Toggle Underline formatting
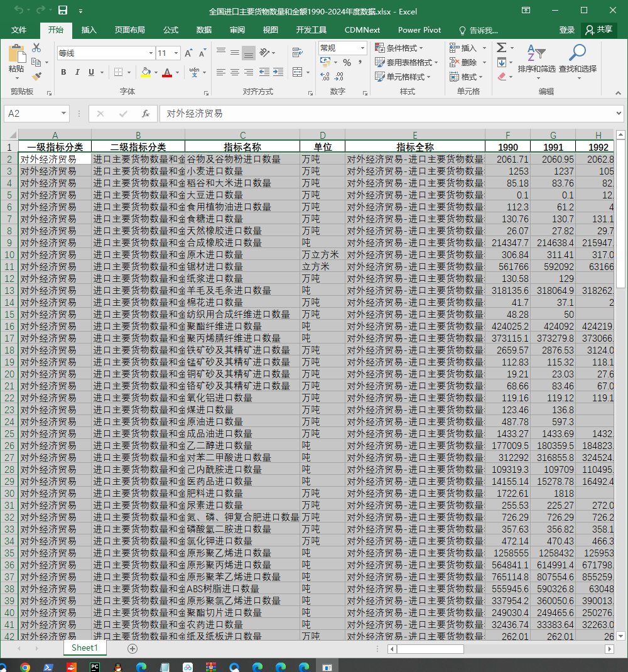This screenshot has height=672, width=628. coord(91,72)
